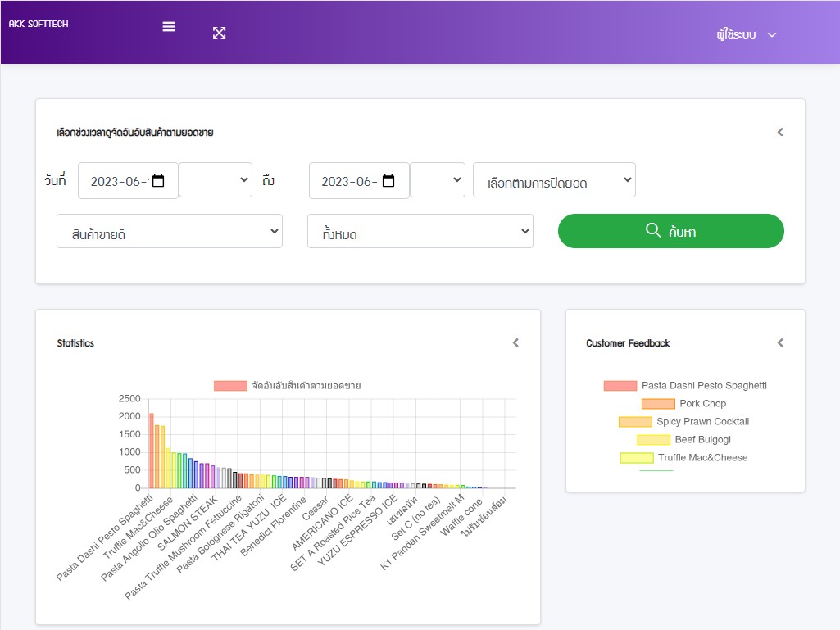The image size is (840, 630).
Task: Open the user account dropdown menu
Action: [x=745, y=35]
